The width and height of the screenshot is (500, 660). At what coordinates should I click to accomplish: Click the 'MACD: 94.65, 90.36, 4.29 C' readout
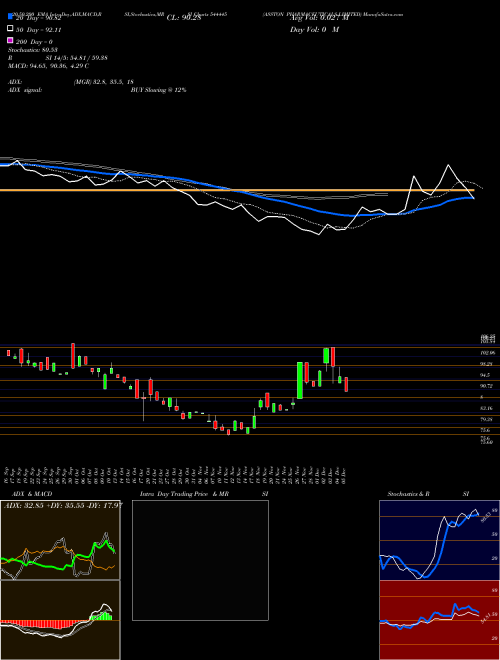coord(48,66)
